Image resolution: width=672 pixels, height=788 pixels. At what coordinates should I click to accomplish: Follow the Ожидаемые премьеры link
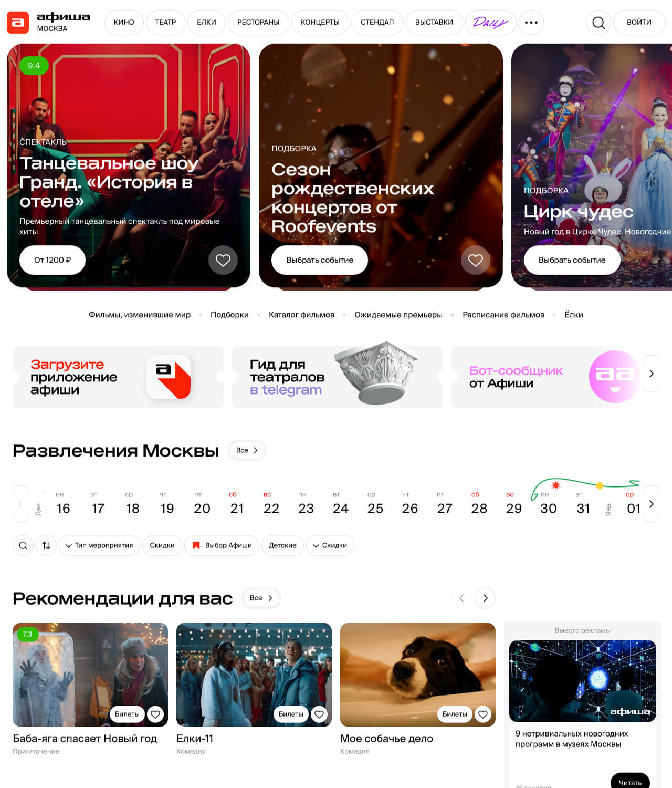click(398, 315)
